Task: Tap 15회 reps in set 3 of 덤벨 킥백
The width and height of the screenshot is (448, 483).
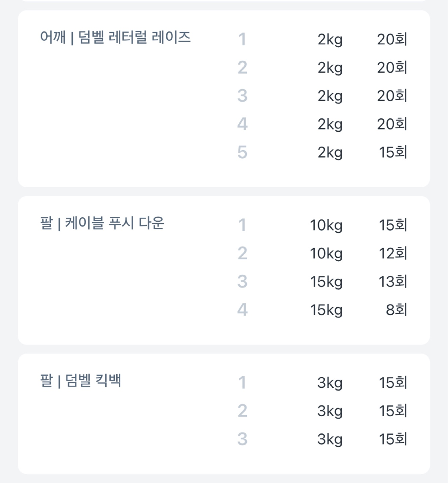Action: [393, 439]
